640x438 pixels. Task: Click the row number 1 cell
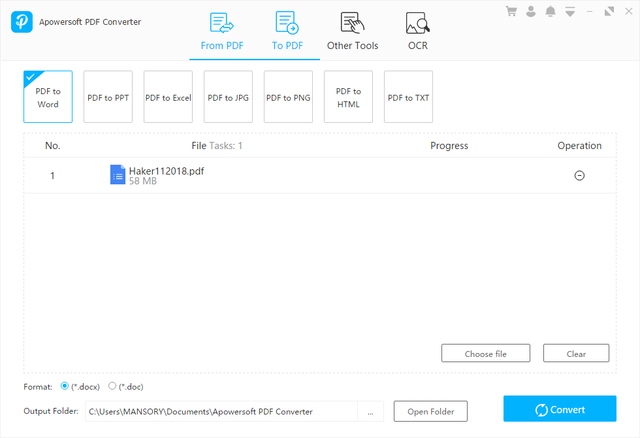click(x=52, y=176)
